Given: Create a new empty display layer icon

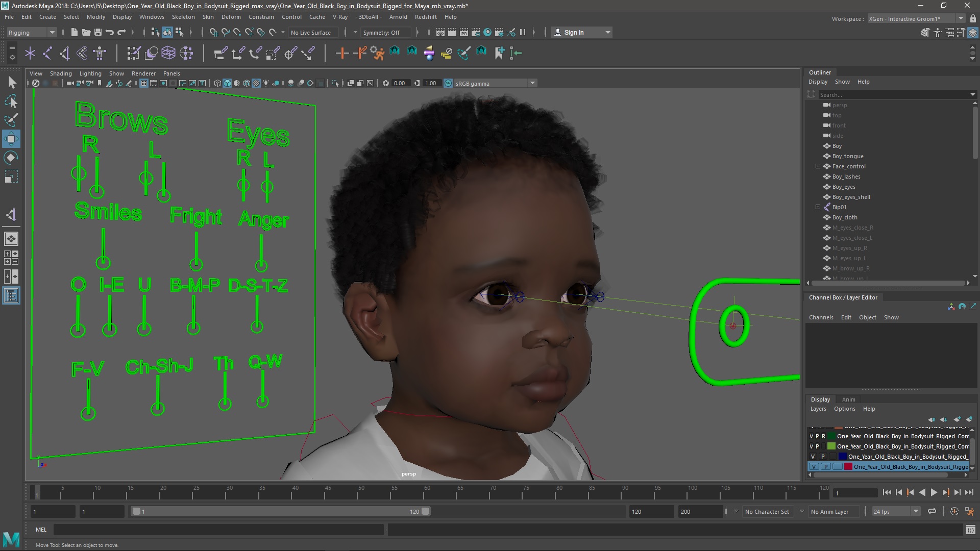Looking at the screenshot, I should [x=957, y=419].
